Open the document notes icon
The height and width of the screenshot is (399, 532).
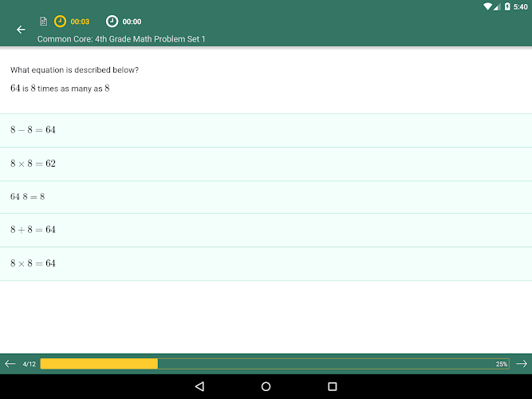coord(43,22)
